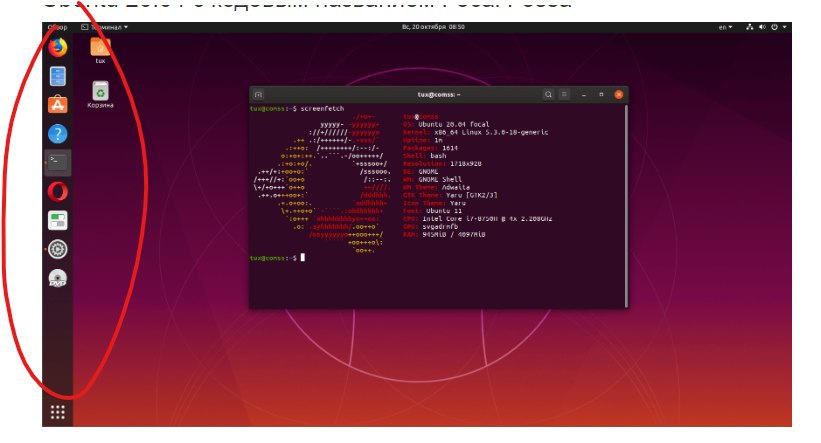Click the 'Adwaita' WM theme value
The height and width of the screenshot is (443, 821).
456,187
